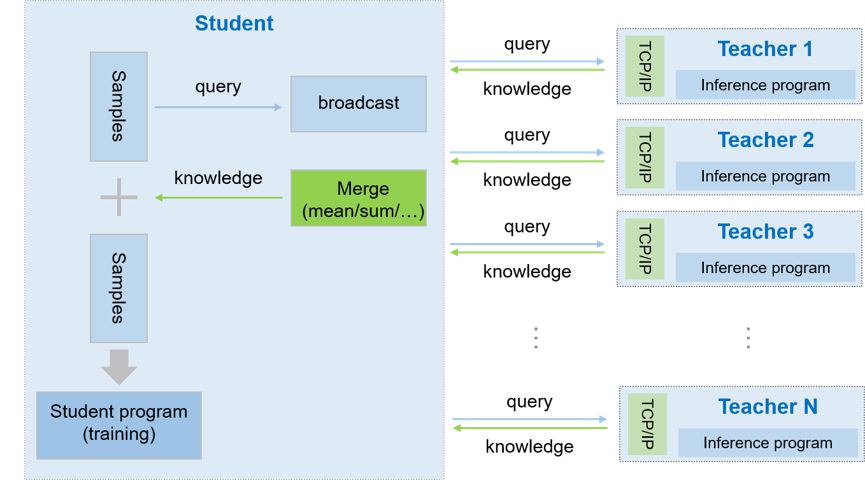
Task: Select the upper Samples box
Action: coord(119,106)
